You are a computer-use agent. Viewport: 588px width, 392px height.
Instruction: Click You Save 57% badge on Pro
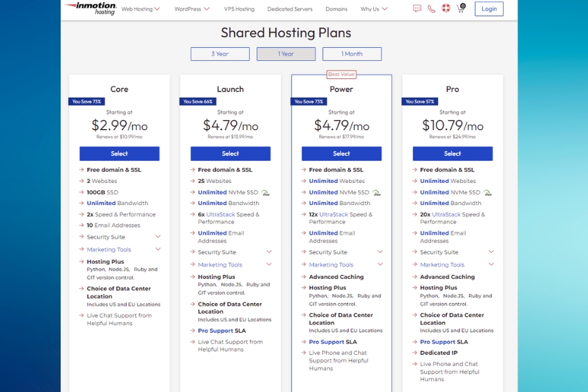click(419, 101)
